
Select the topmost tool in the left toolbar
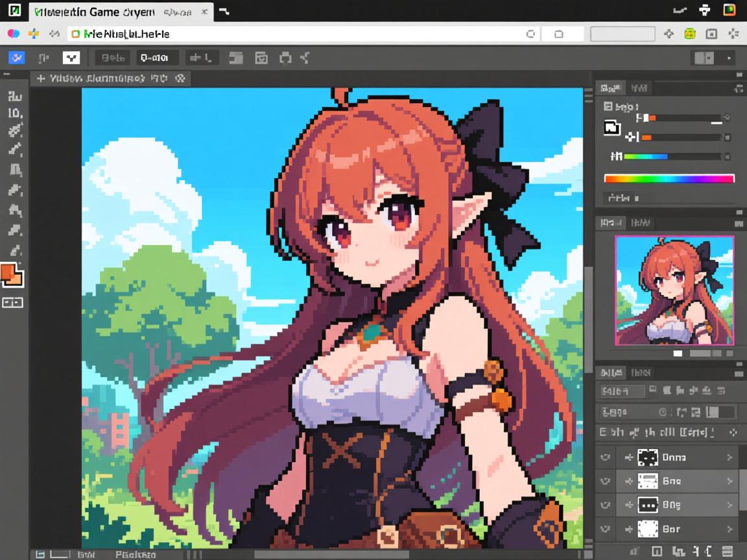(14, 96)
